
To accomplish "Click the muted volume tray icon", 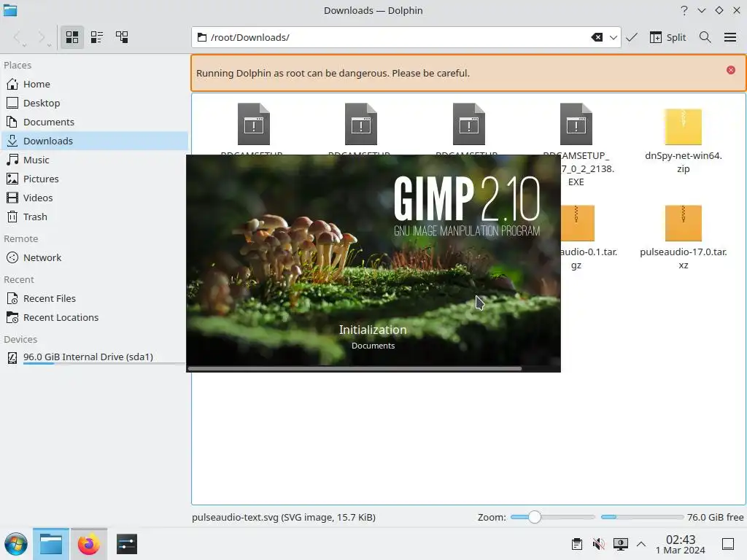I will coord(598,544).
